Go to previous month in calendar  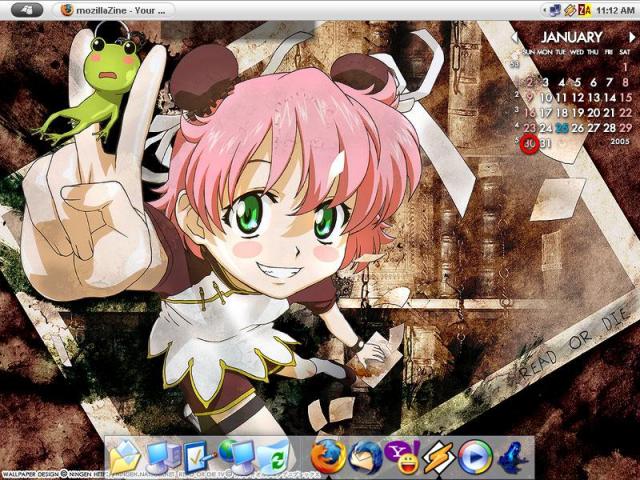coord(516,38)
